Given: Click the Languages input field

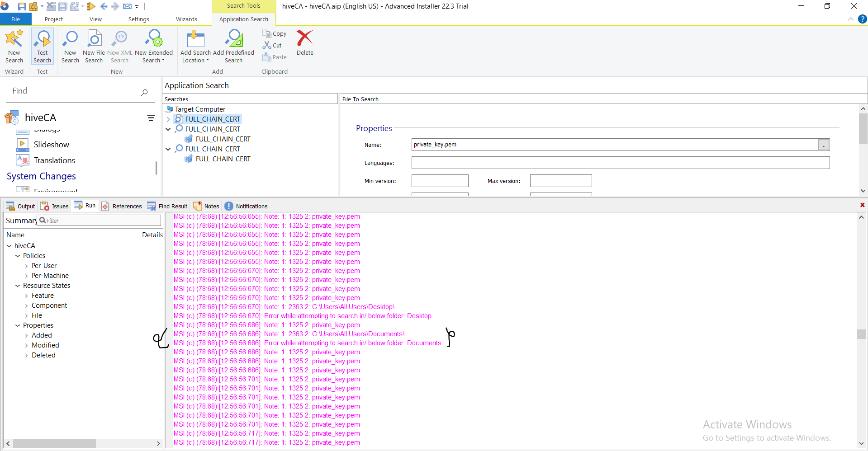Looking at the screenshot, I should (620, 163).
